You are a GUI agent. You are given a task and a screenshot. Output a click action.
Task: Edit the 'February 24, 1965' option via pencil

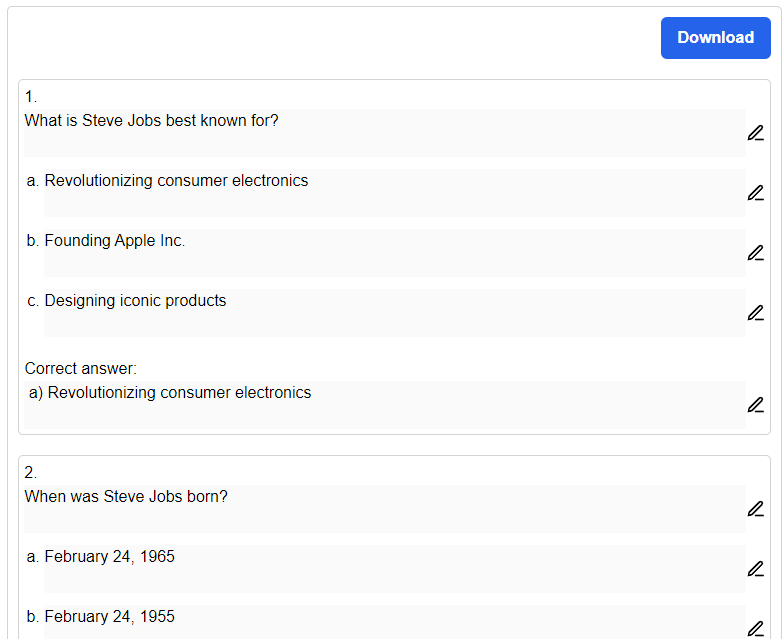pyautogui.click(x=755, y=569)
